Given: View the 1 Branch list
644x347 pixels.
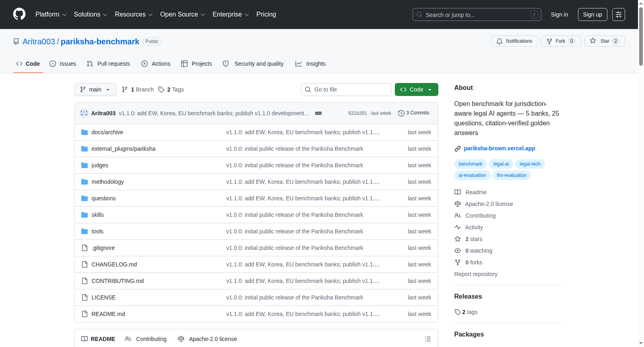Looking at the screenshot, I should tap(138, 89).
